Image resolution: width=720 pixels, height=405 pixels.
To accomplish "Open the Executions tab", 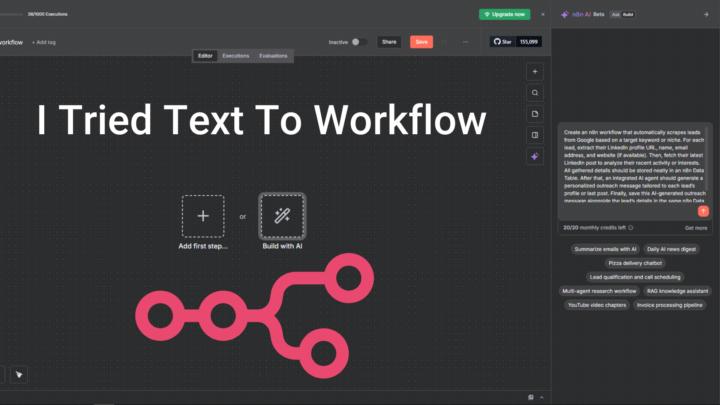I will tap(236, 56).
